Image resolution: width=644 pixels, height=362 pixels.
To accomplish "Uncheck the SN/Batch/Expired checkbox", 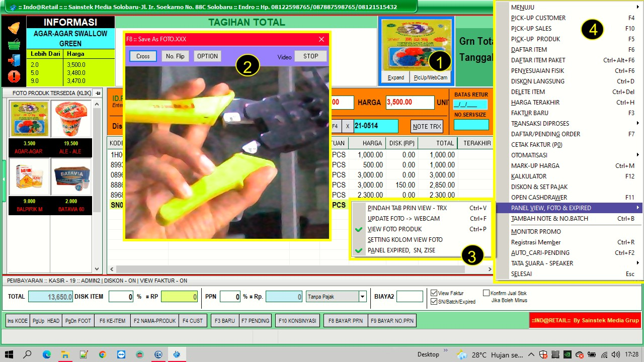I will (x=434, y=302).
